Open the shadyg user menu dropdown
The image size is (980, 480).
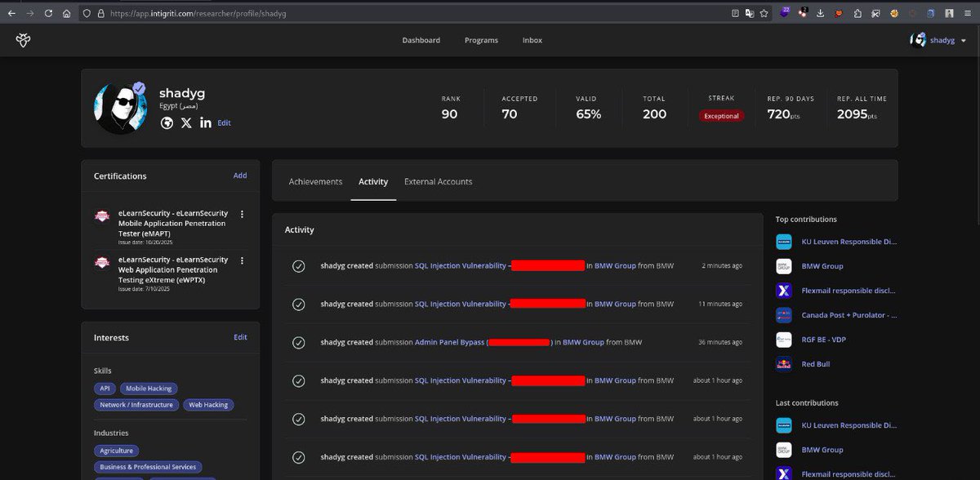pos(938,40)
